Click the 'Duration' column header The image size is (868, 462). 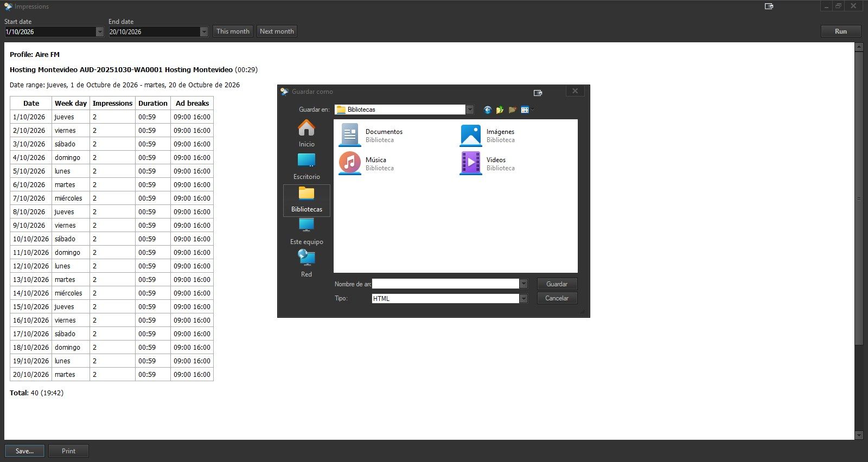click(153, 104)
